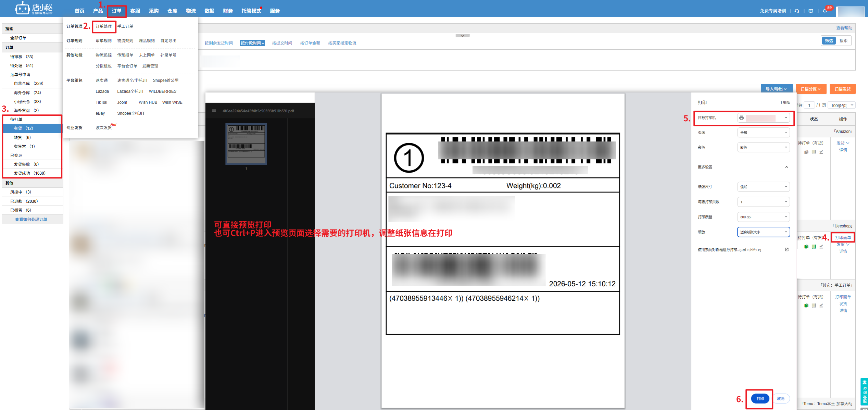Open the 订单 menu in top navigation
868x410 pixels.
click(116, 11)
